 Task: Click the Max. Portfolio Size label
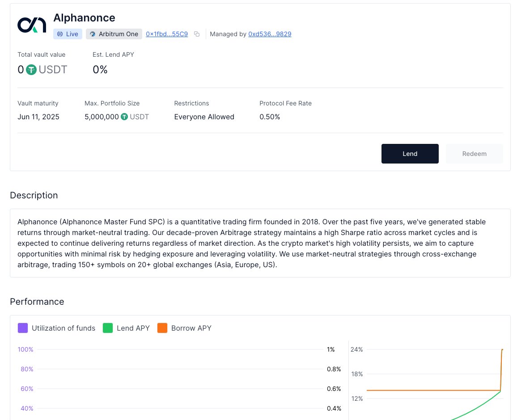point(112,103)
